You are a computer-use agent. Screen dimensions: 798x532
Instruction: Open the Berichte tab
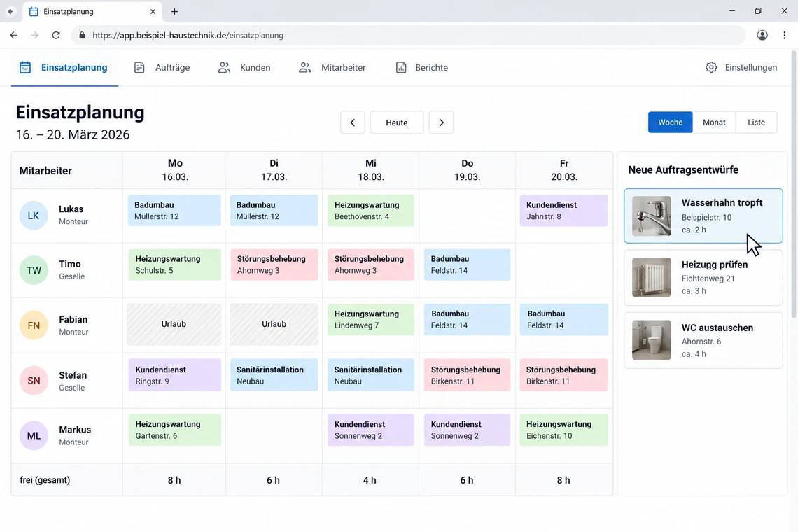pyautogui.click(x=422, y=68)
